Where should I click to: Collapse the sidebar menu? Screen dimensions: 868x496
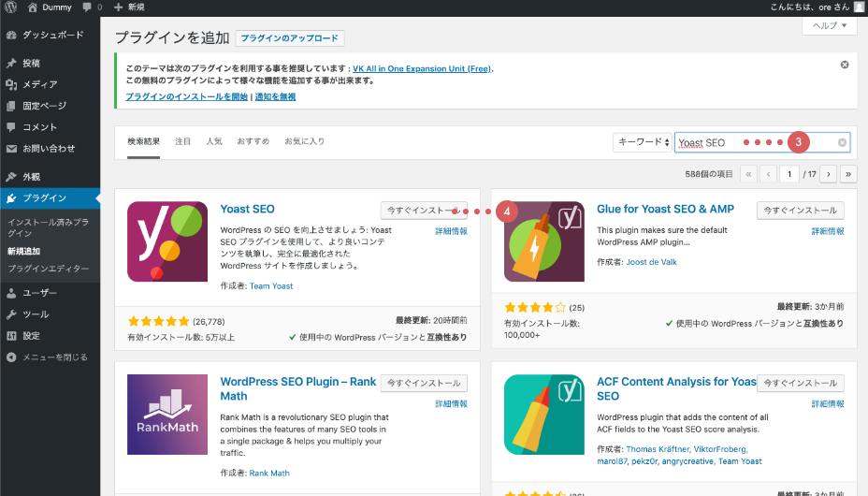tap(54, 357)
